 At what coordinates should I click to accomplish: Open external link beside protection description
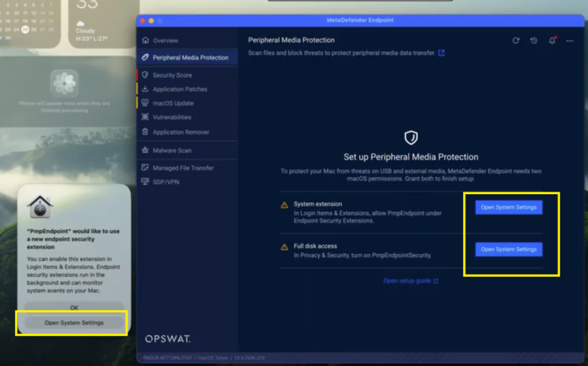[442, 53]
